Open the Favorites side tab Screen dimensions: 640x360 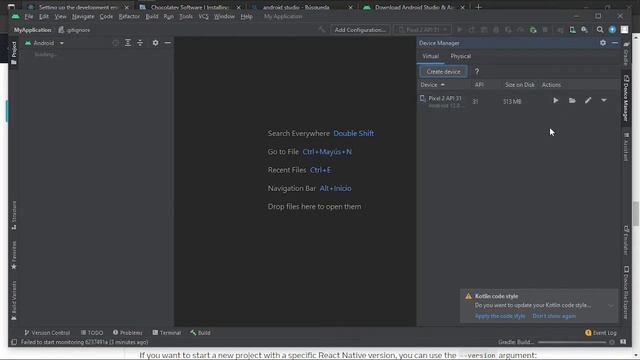13,255
